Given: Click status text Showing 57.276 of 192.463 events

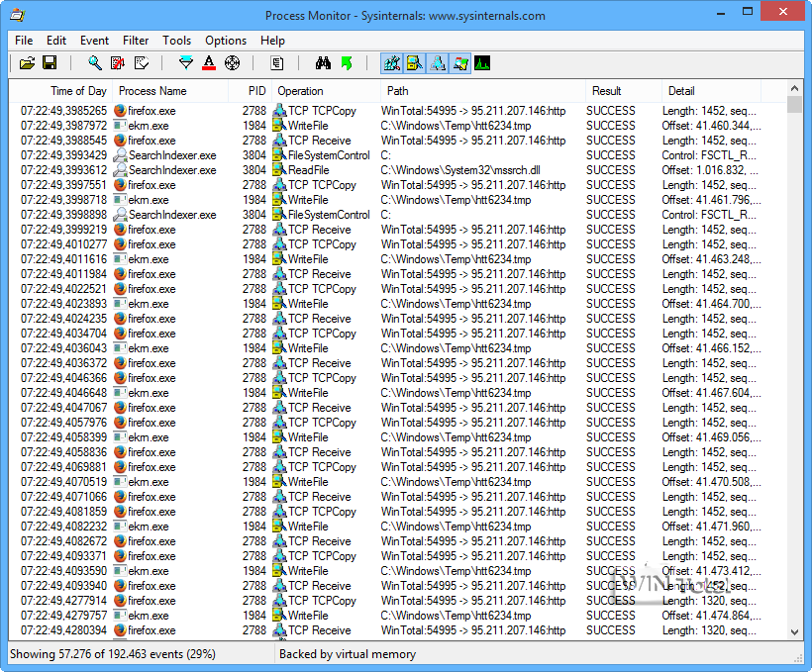Looking at the screenshot, I should [x=112, y=654].
